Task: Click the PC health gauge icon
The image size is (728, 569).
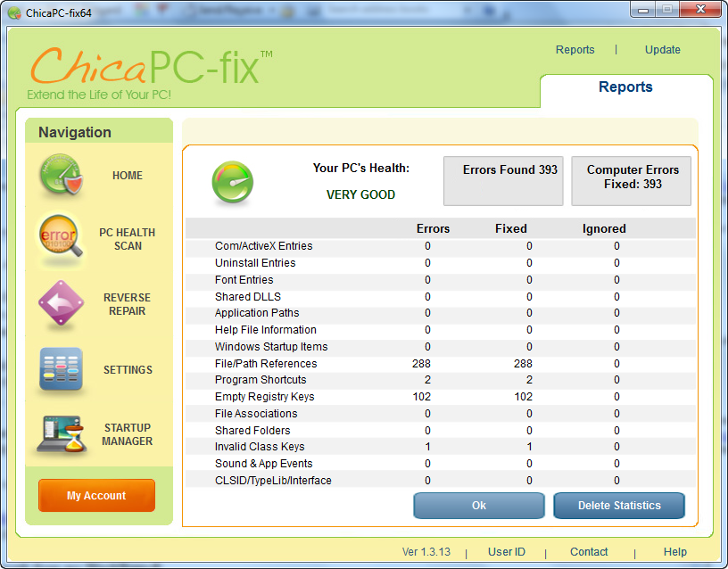Action: 233,182
